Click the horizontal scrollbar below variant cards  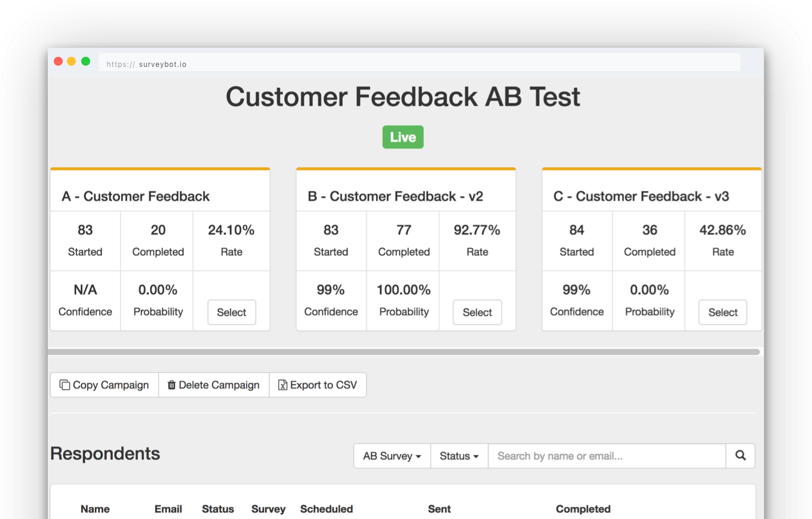point(404,352)
